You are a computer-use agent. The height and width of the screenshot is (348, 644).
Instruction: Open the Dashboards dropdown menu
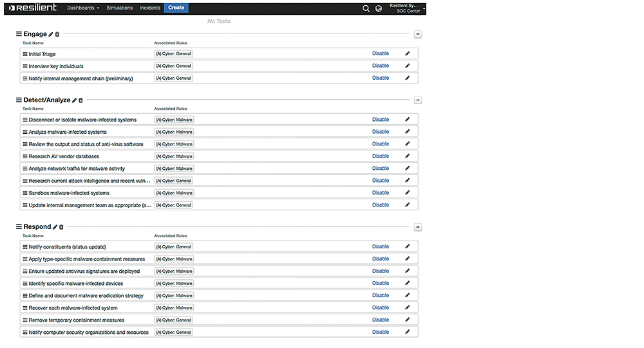point(83,8)
